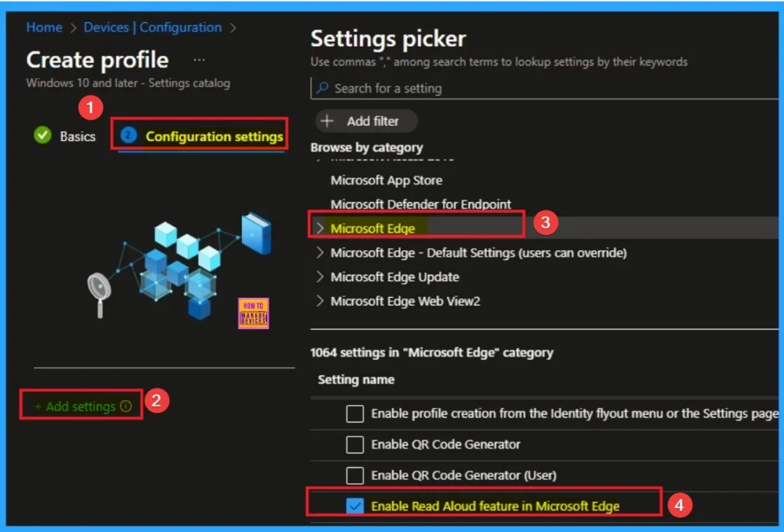Click the 1064 settings count text

point(432,353)
